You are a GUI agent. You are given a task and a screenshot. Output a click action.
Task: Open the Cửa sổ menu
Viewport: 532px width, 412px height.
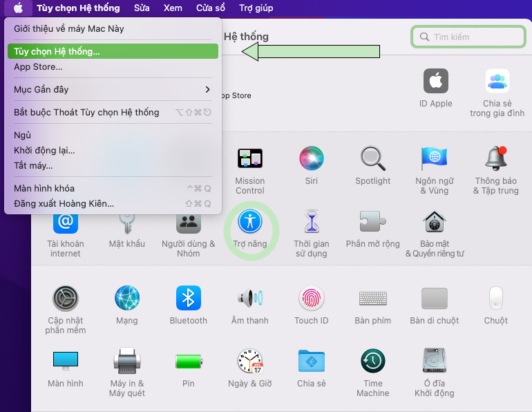click(x=210, y=8)
